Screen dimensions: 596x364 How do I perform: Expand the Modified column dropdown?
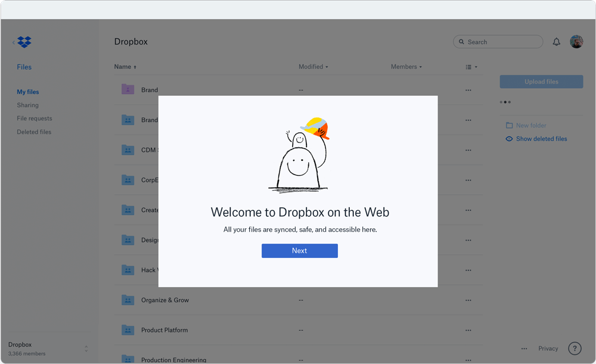point(313,67)
